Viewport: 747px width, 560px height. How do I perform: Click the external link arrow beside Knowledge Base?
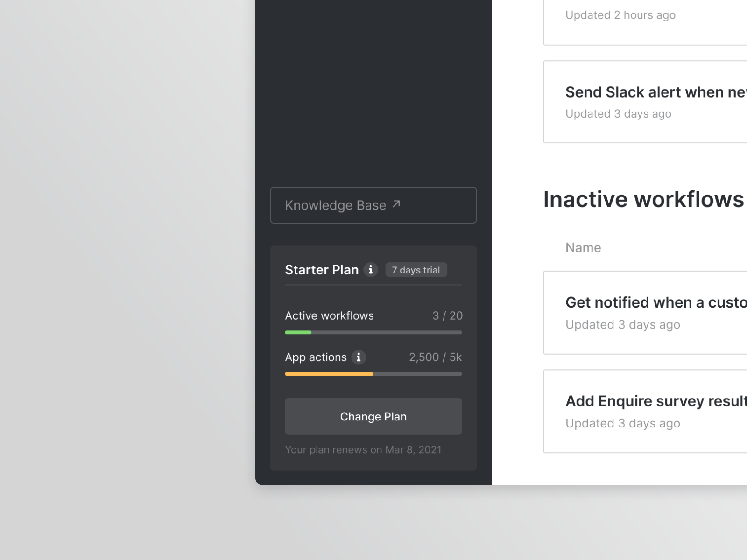point(395,204)
